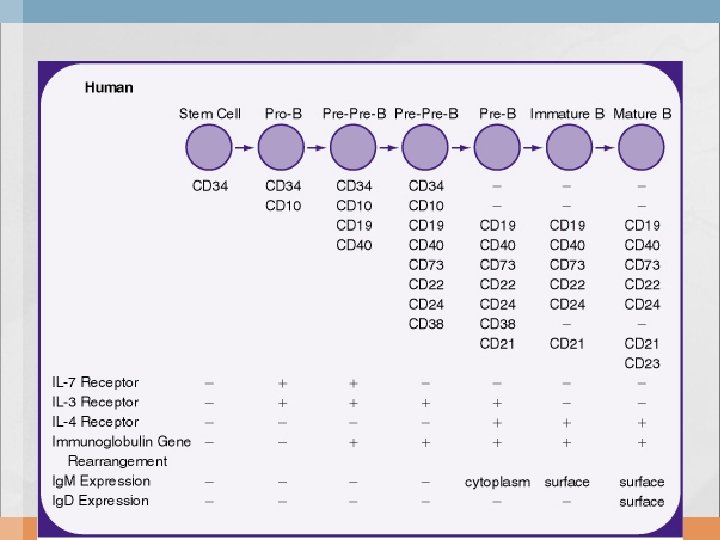720x540 pixels.
Task: Click the word "Rearrangement"
Action: pyautogui.click(x=118, y=461)
